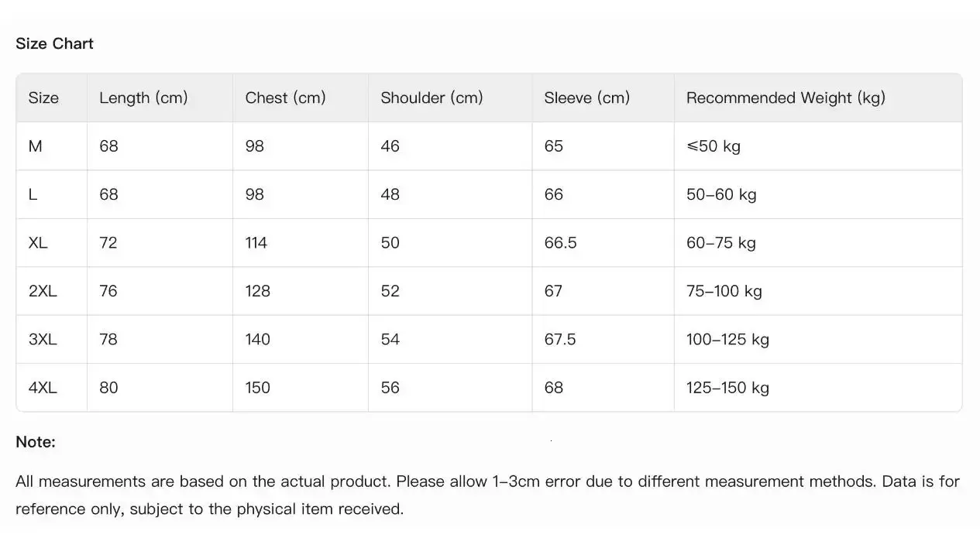Image resolution: width=980 pixels, height=548 pixels.
Task: Click the XL size row label
Action: pos(38,243)
